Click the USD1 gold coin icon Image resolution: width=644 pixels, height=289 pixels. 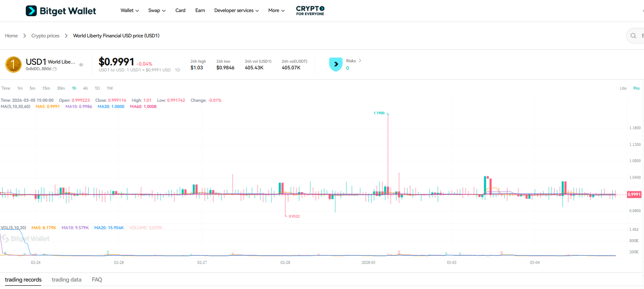tap(13, 64)
